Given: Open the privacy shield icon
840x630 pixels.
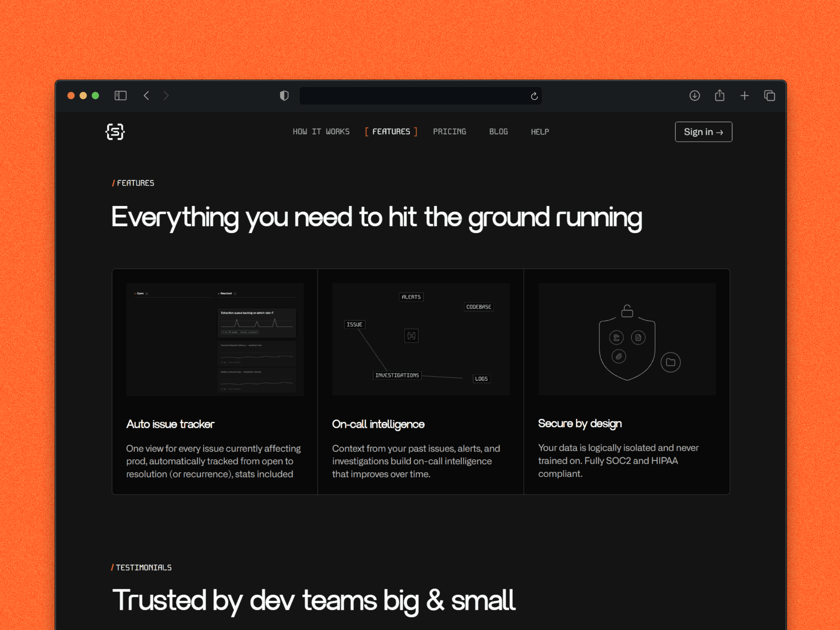Looking at the screenshot, I should click(x=284, y=95).
